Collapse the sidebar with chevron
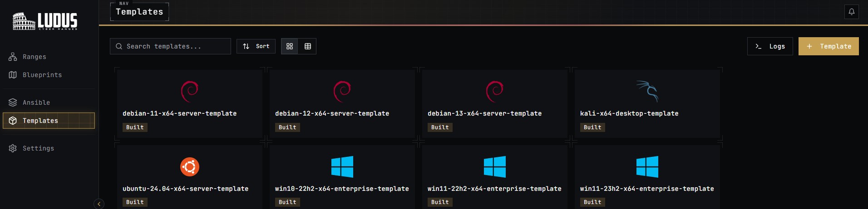 click(x=99, y=204)
